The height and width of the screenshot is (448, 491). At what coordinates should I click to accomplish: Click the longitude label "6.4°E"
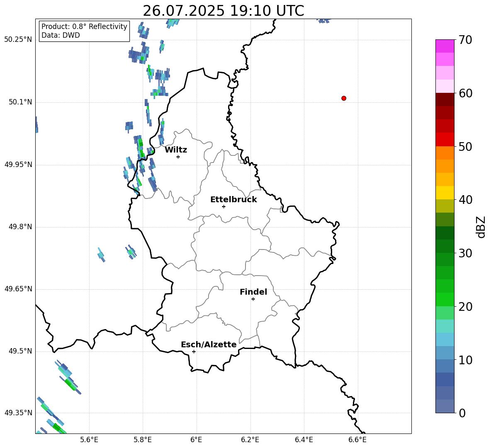304,440
